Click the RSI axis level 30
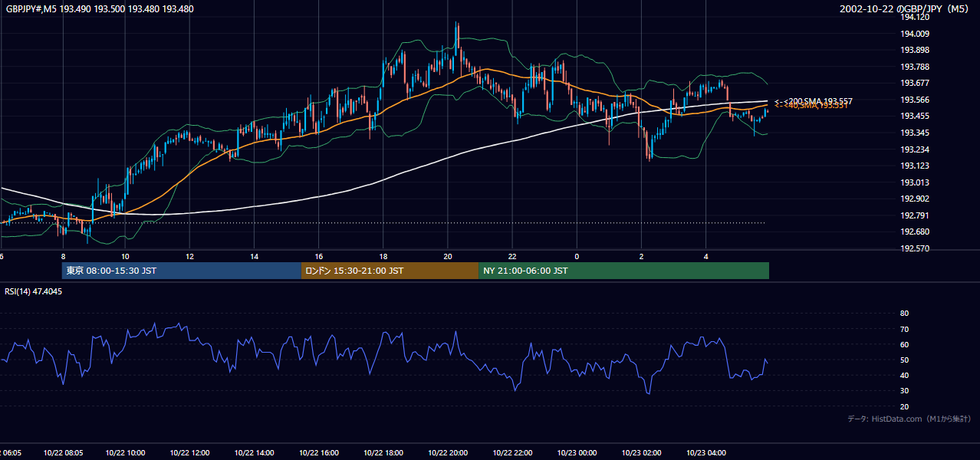 904,391
